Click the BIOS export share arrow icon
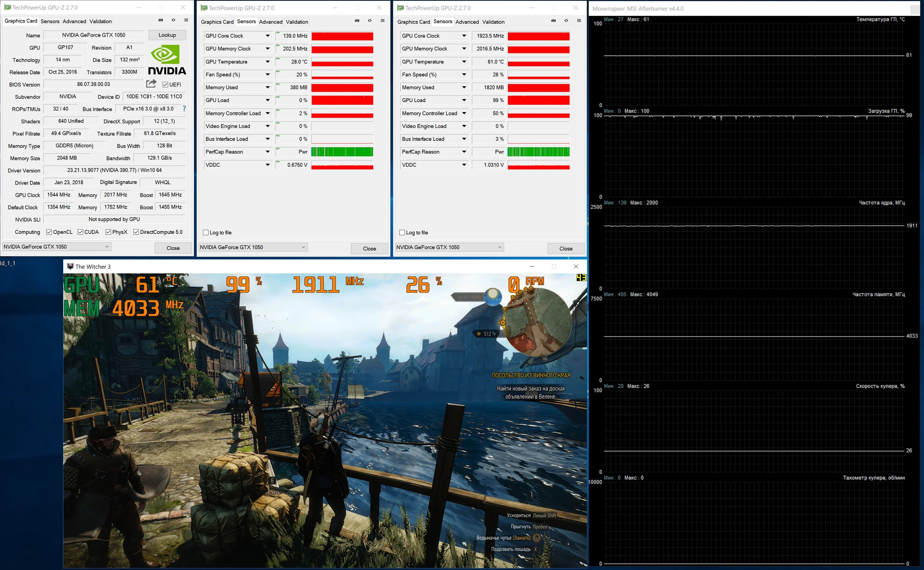This screenshot has width=924, height=570. click(151, 84)
